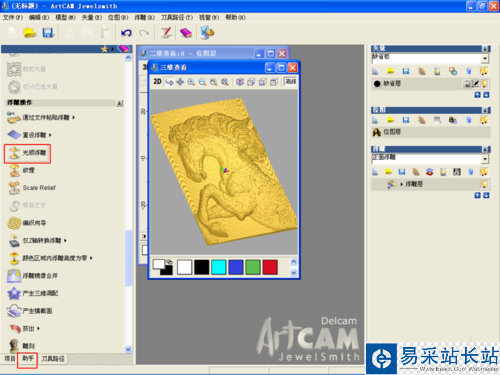Undo the last action using the main toolbar
This screenshot has height=375, width=500.
coord(126,33)
